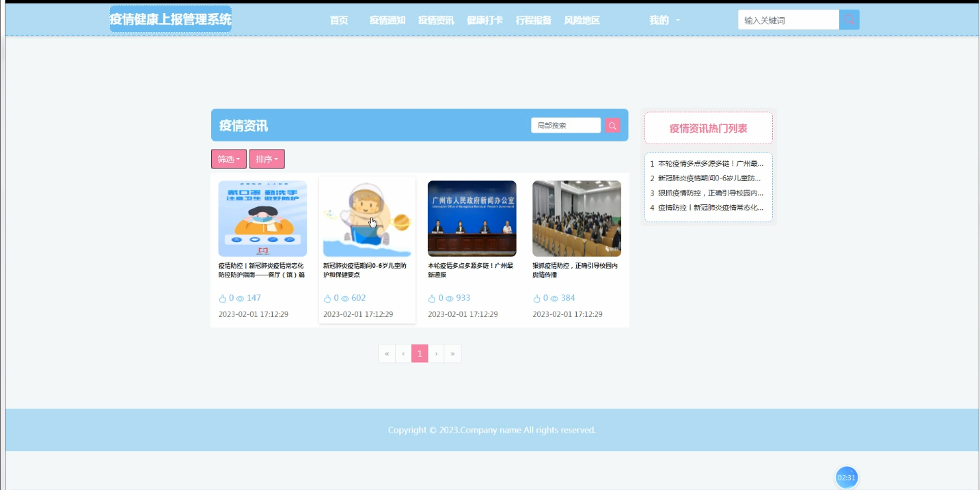The width and height of the screenshot is (980, 490).
Task: Click the next page arrow button
Action: pyautogui.click(x=436, y=353)
